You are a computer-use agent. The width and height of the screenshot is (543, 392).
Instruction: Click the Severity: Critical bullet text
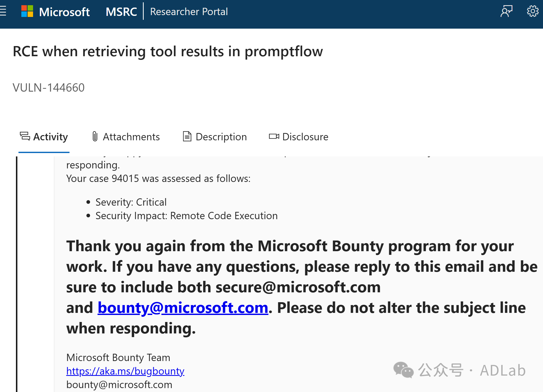coord(131,202)
